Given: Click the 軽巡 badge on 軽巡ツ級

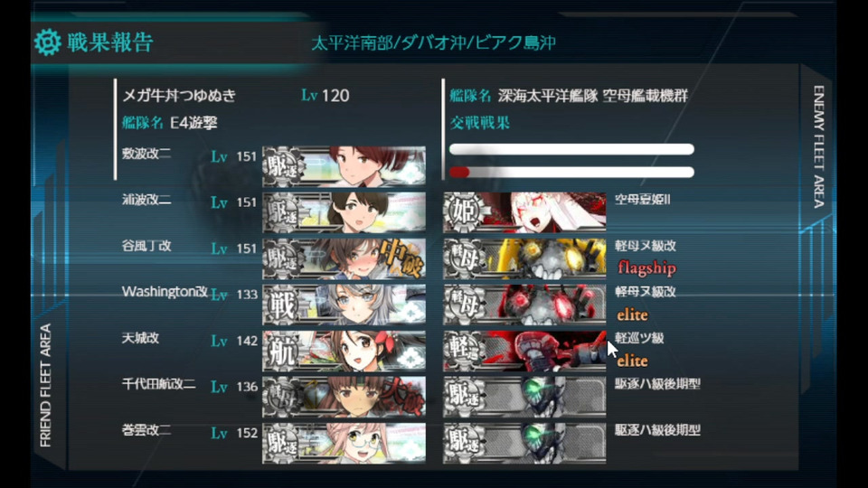Looking at the screenshot, I should pos(464,351).
